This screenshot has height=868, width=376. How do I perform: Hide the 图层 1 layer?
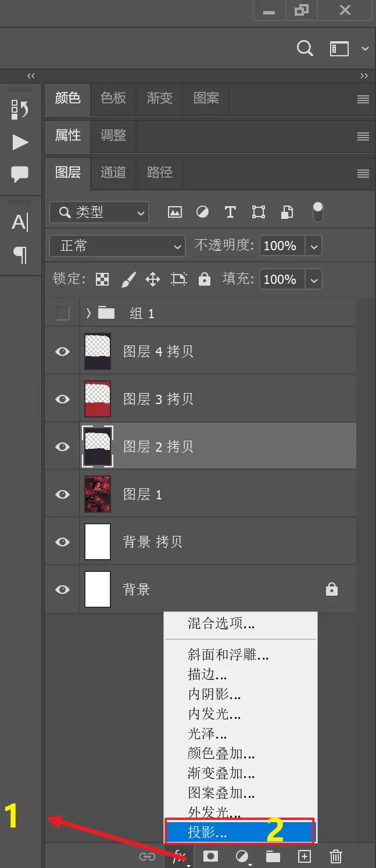point(62,494)
